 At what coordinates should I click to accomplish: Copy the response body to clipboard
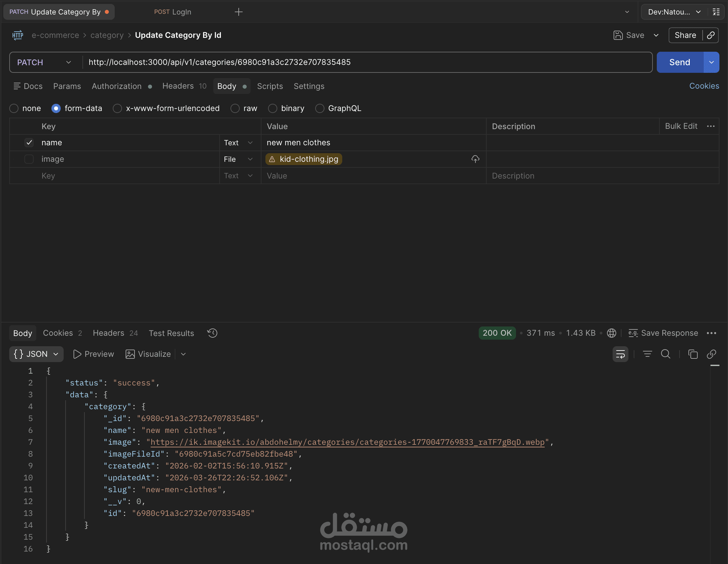693,354
